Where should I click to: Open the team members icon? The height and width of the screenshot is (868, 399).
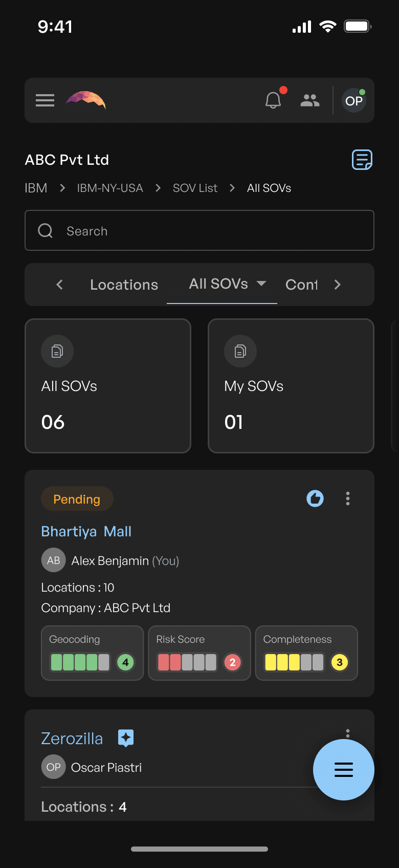(310, 100)
